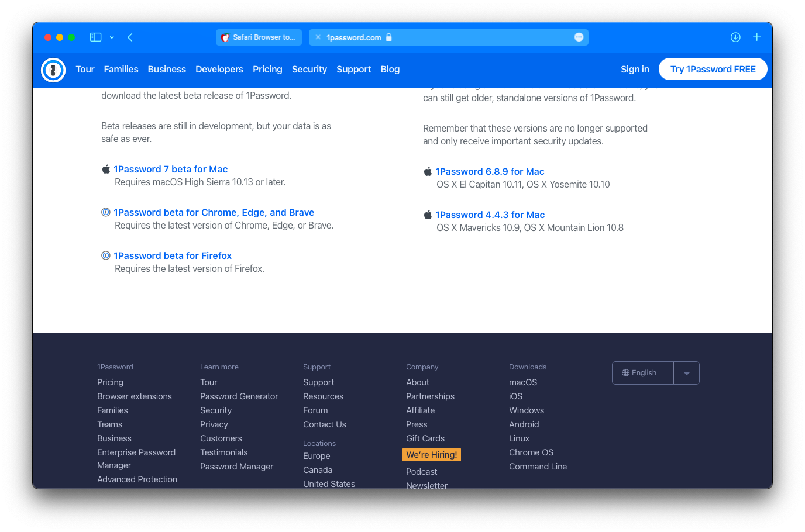Open the Developers nav item
Screen dimensions: 805x532
pyautogui.click(x=219, y=70)
